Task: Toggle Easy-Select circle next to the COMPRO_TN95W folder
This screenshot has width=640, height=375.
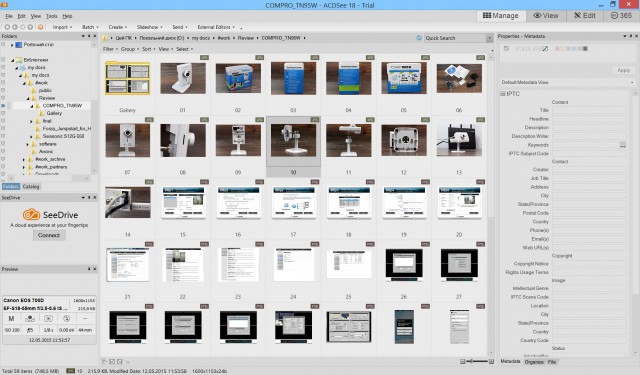Action: click(x=3, y=105)
